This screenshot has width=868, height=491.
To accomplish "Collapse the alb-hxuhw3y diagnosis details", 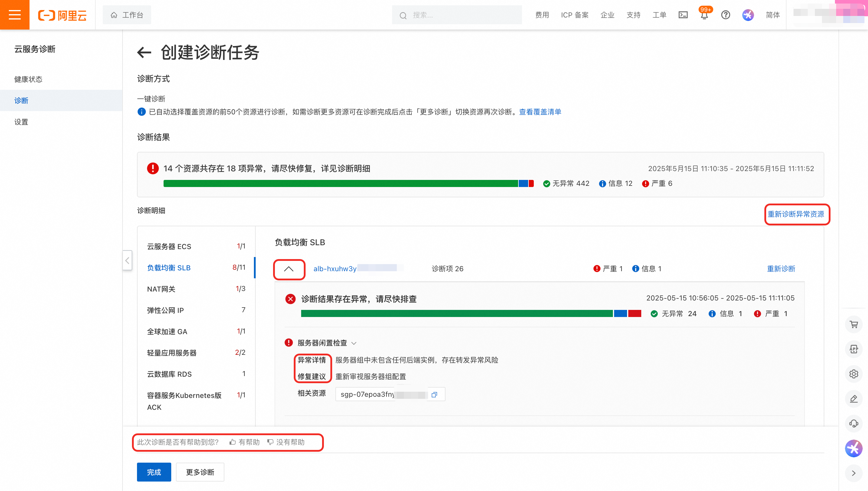I will [x=289, y=269].
